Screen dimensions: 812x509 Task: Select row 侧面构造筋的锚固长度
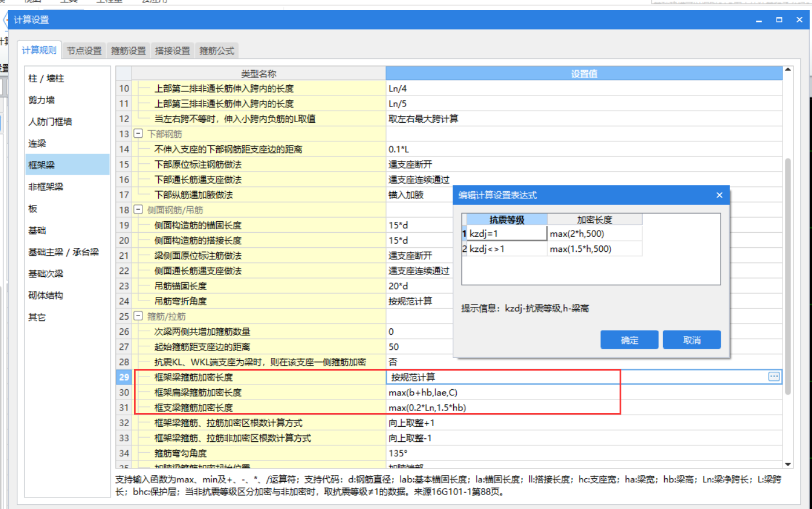(259, 225)
